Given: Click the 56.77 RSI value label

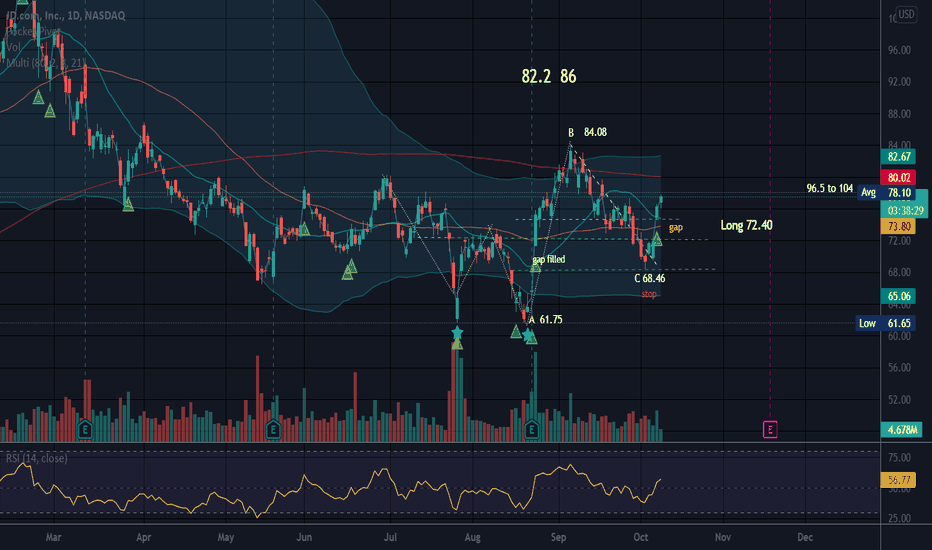Looking at the screenshot, I should (898, 480).
